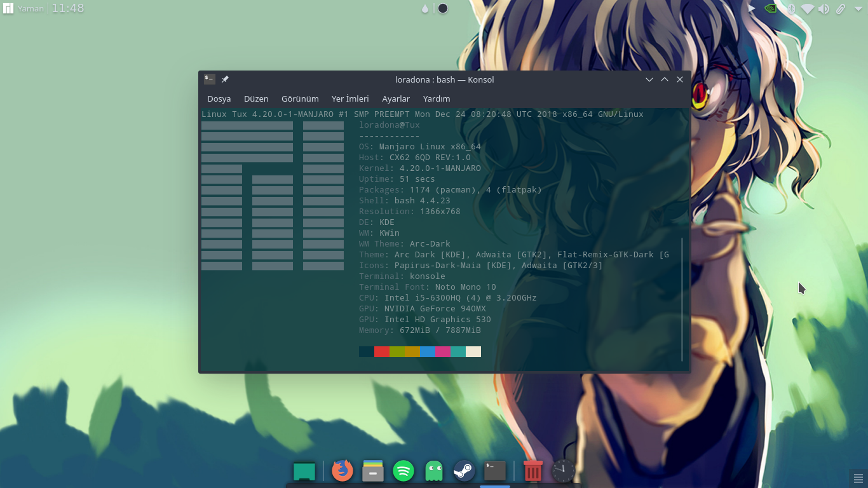Open the NVIDIA tray icon
868x488 pixels.
point(771,9)
